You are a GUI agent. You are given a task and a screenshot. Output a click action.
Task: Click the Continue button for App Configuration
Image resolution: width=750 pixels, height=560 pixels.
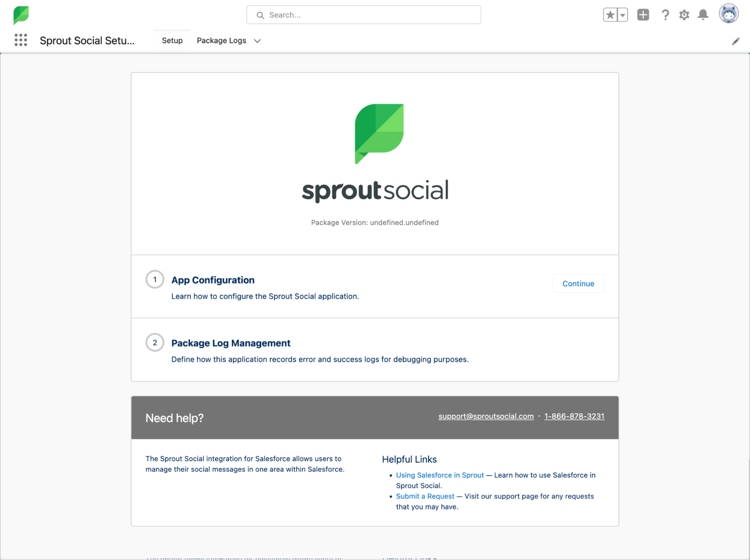(x=578, y=284)
